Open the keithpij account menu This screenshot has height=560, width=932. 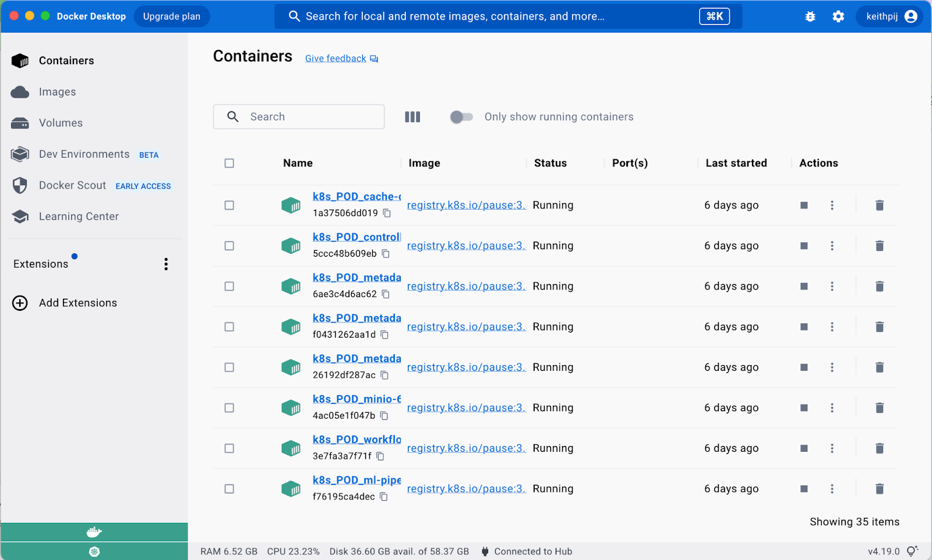coord(891,16)
